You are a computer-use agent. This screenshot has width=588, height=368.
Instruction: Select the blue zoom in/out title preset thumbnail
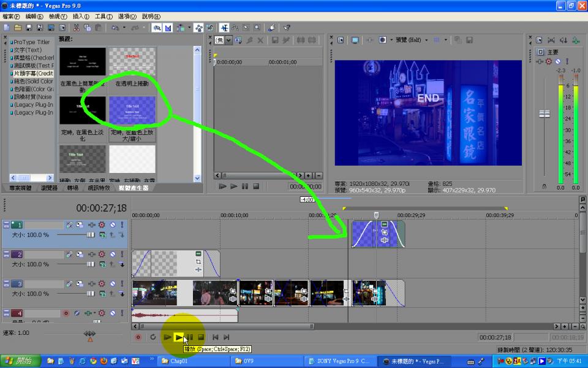pos(132,111)
